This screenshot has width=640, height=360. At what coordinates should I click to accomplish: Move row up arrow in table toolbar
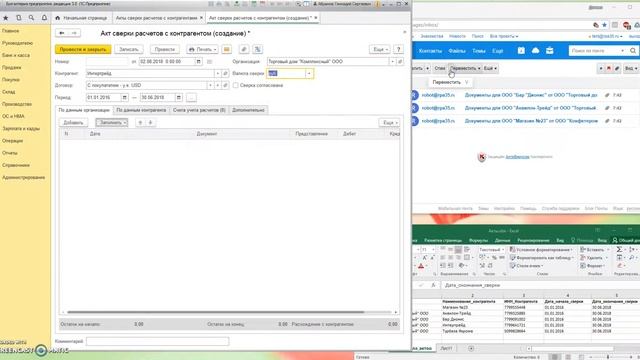(x=140, y=122)
